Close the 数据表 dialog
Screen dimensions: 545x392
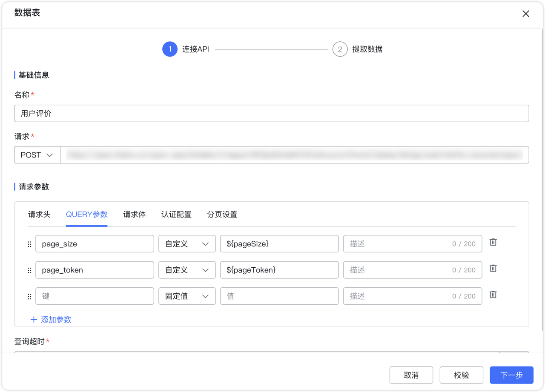coord(526,14)
